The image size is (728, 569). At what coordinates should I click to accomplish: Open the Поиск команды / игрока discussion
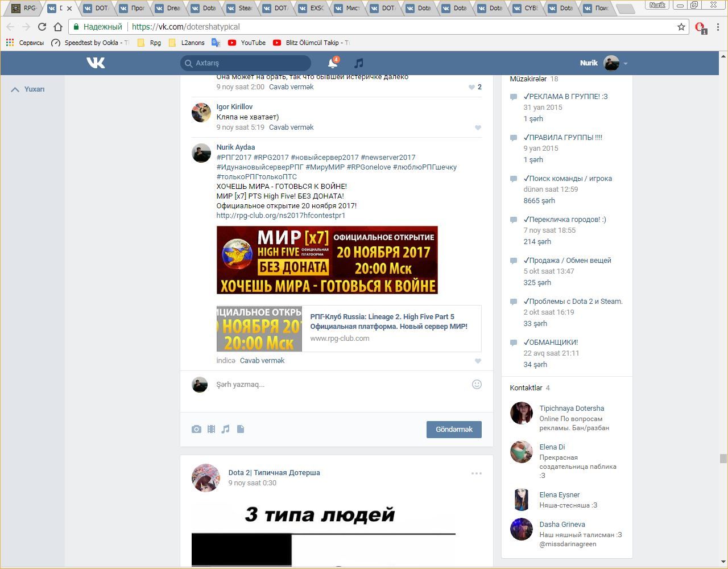click(x=568, y=179)
